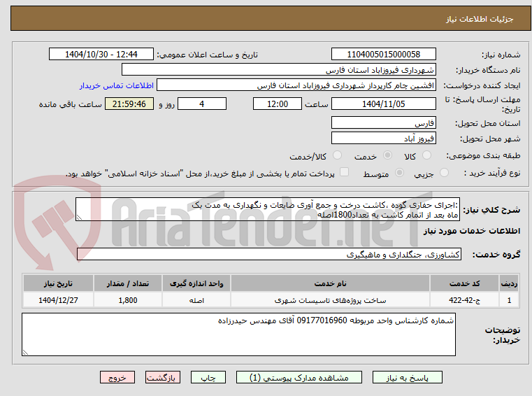This screenshot has height=396, width=532.
Task: Click the طبقه بندی موضوعی label
Action: (x=483, y=155)
